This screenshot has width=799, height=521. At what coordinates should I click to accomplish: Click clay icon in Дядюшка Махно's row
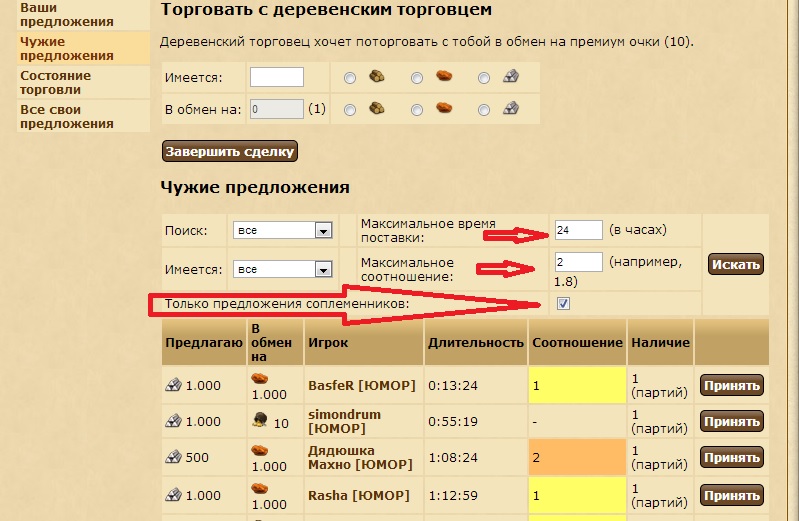(x=259, y=450)
